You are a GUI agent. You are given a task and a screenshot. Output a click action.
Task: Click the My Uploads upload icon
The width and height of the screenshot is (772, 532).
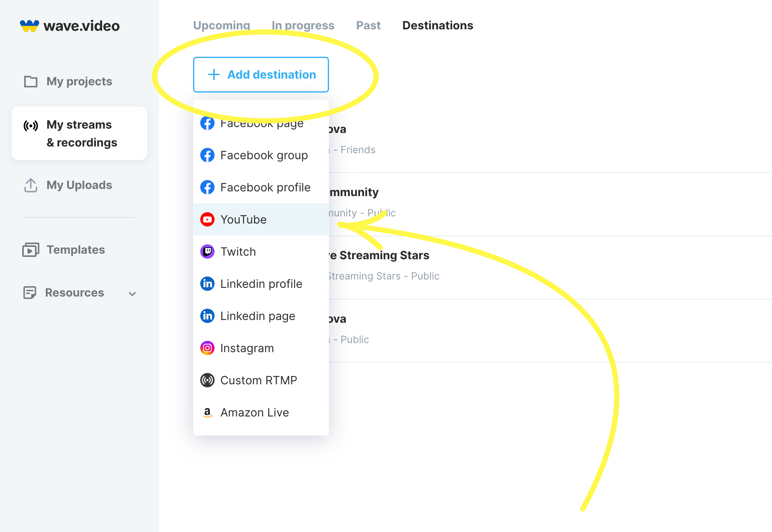point(31,185)
